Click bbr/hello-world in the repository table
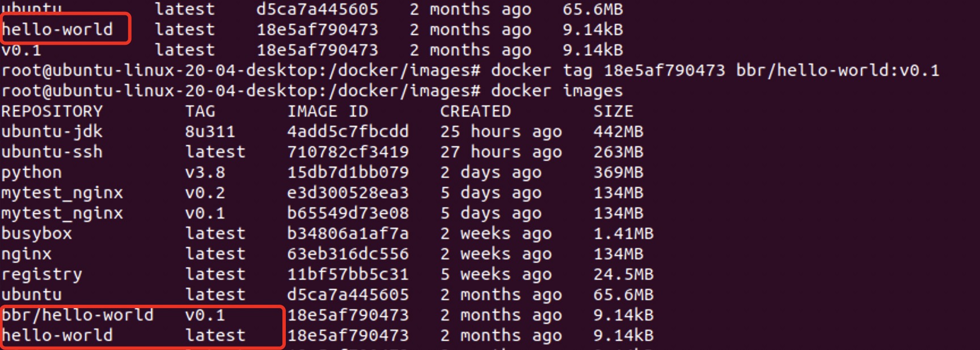Image resolution: width=980 pixels, height=350 pixels. (78, 315)
